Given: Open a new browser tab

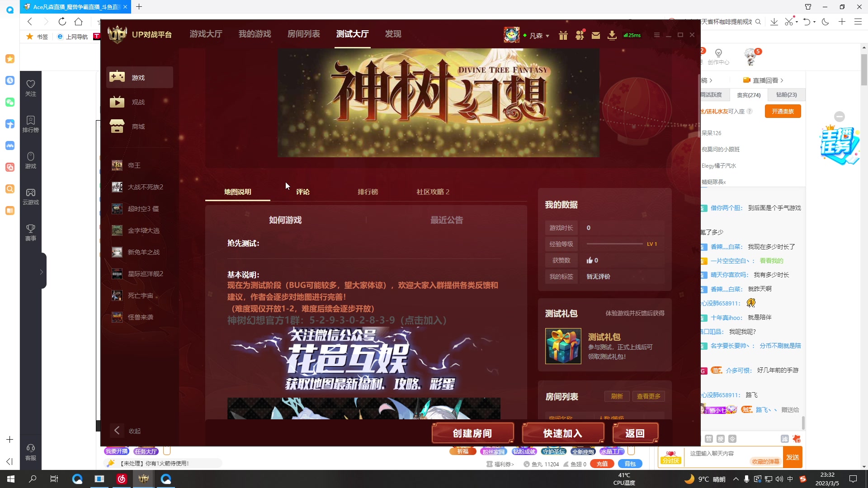Looking at the screenshot, I should pyautogui.click(x=139, y=7).
